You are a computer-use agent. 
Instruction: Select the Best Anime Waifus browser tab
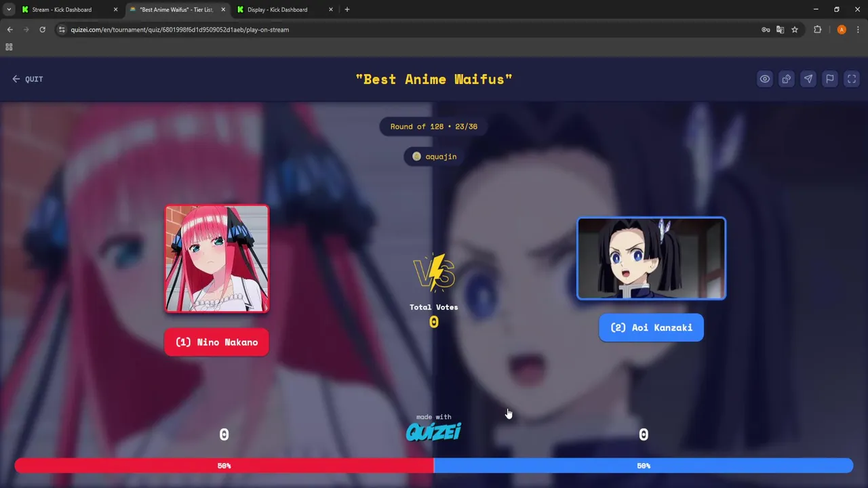coord(176,9)
